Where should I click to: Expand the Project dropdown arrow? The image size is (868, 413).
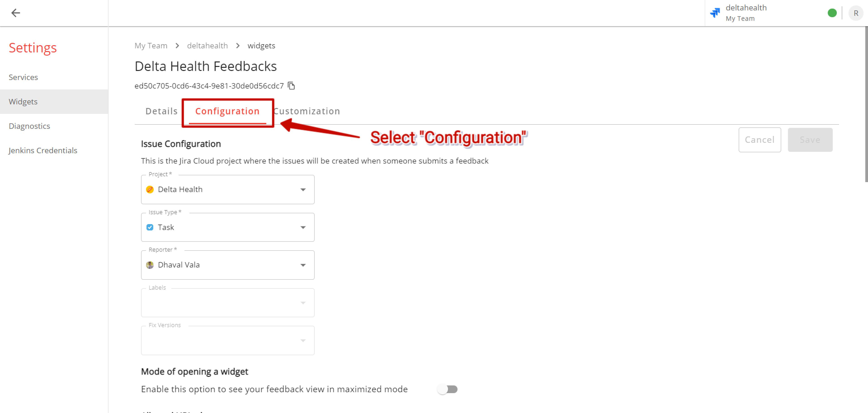[x=303, y=190]
